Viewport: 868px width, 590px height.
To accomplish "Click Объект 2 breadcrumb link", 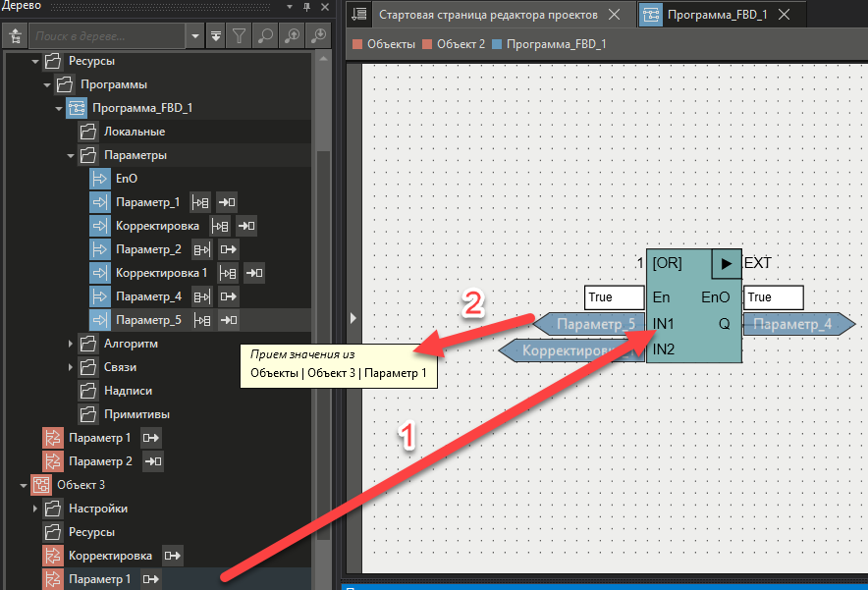I will coord(461,44).
